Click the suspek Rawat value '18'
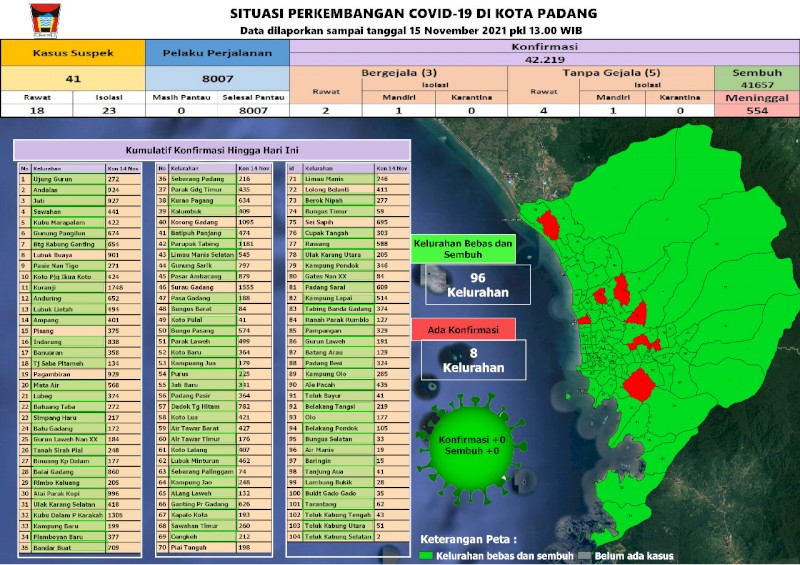The height and width of the screenshot is (565, 800). [x=37, y=110]
